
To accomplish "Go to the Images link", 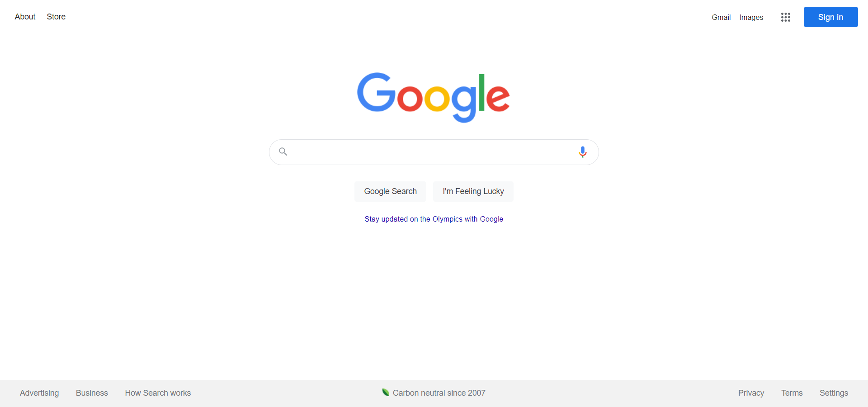I will [x=751, y=17].
